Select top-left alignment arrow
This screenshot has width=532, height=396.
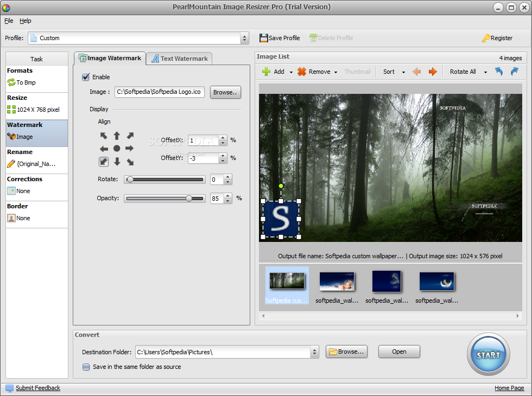[104, 136]
